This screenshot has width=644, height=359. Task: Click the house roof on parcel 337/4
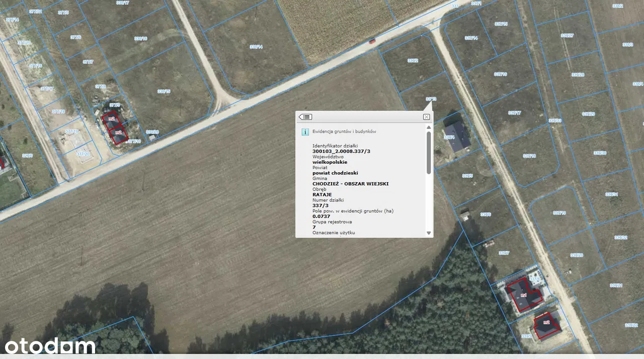coord(457,136)
